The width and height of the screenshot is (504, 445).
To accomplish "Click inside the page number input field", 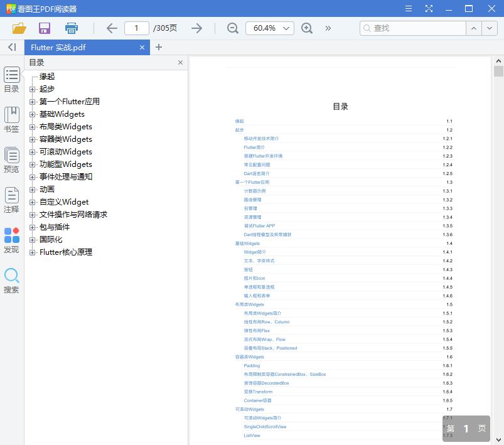I will pyautogui.click(x=139, y=28).
